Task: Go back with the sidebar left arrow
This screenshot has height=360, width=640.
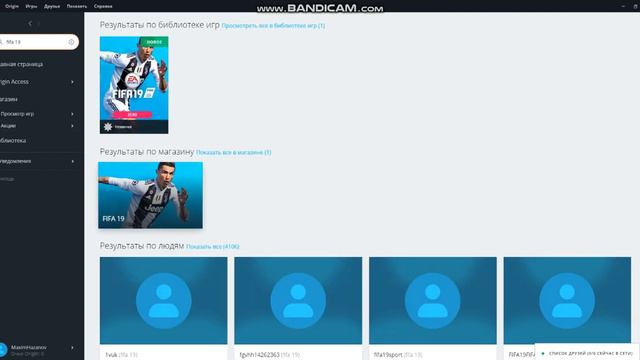Action: coord(30,24)
